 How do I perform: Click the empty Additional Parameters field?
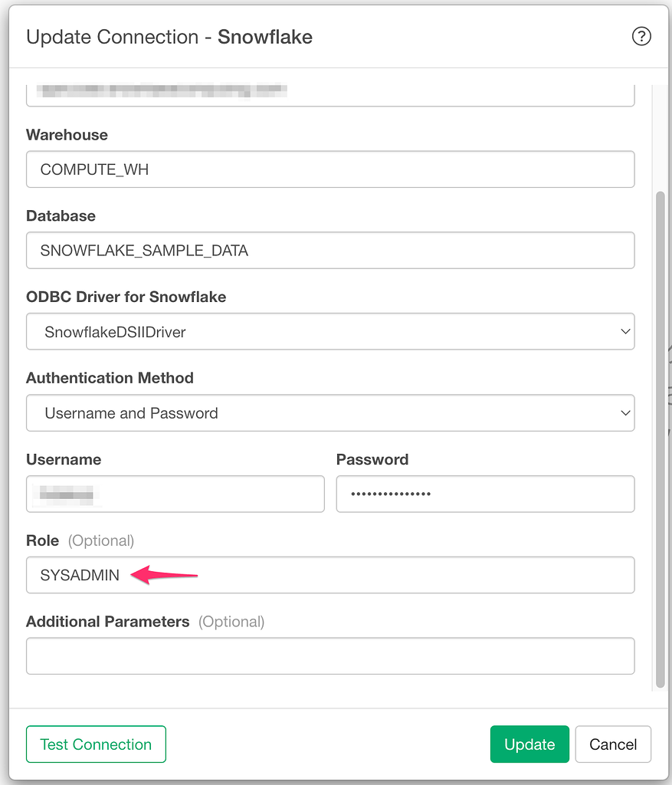(x=330, y=656)
